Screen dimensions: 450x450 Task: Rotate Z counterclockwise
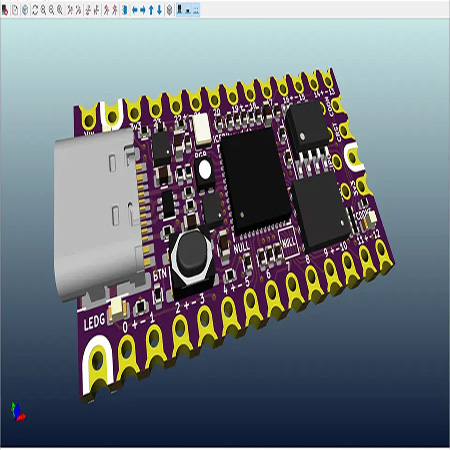(x=115, y=10)
